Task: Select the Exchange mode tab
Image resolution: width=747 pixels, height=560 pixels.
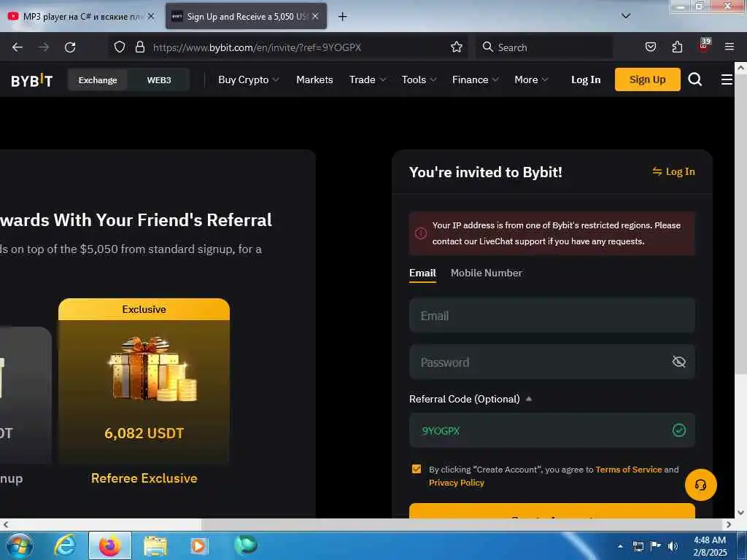Action: (98, 80)
